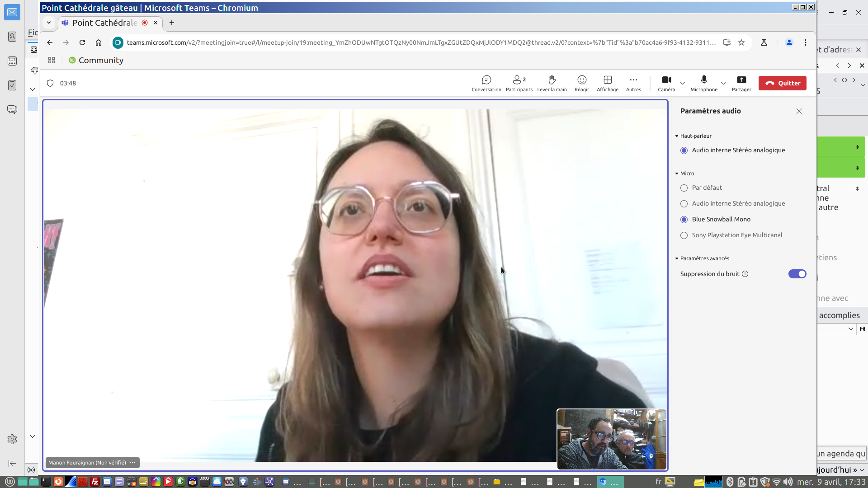Open the Affichage view options
This screenshot has height=488, width=868.
coord(607,83)
